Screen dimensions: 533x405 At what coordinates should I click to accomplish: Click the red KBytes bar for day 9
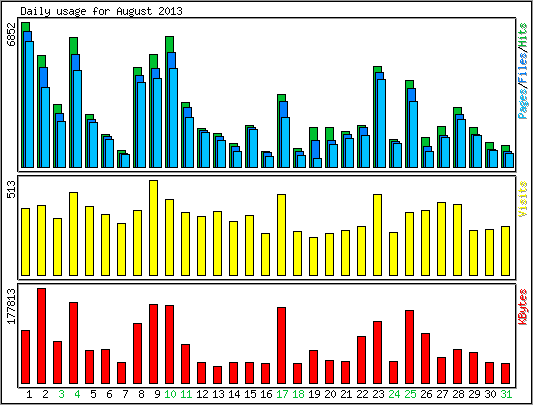pyautogui.click(x=153, y=344)
